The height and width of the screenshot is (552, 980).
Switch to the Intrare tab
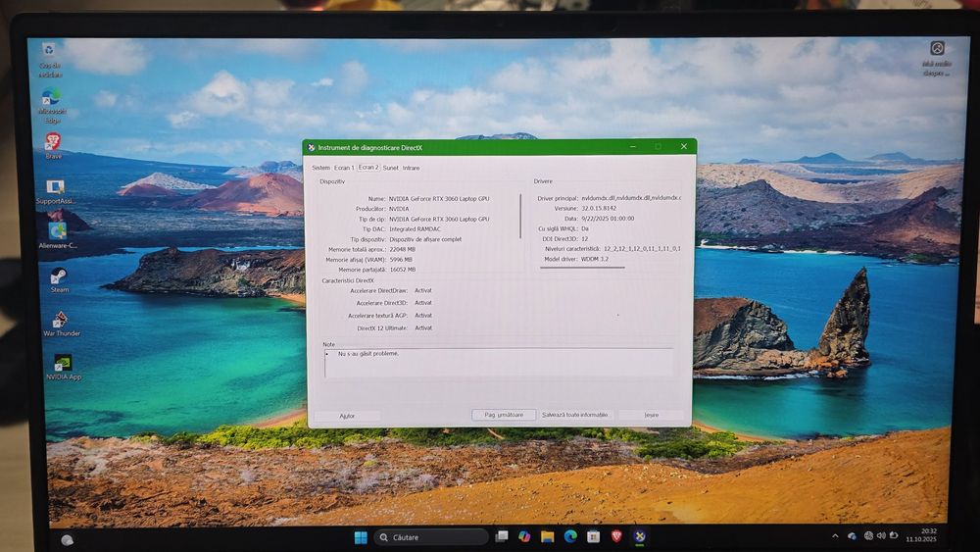point(411,168)
